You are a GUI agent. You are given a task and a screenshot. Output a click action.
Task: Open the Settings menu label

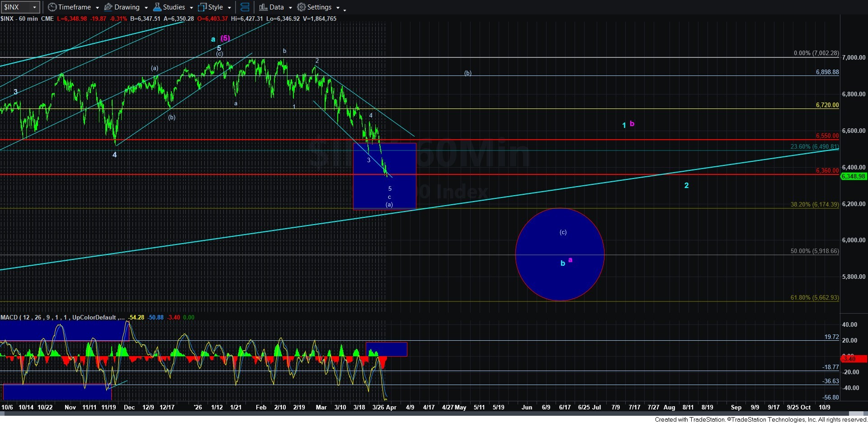(x=320, y=7)
